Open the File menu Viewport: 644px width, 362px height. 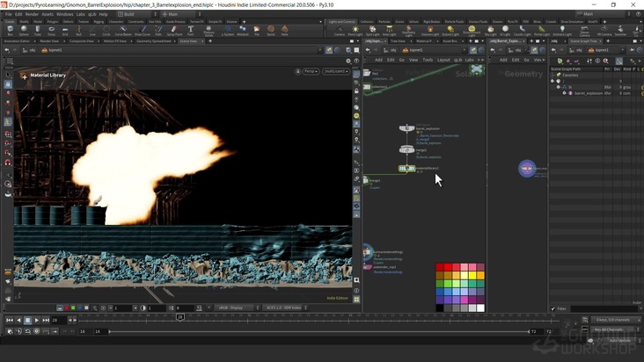pyautogui.click(x=8, y=14)
